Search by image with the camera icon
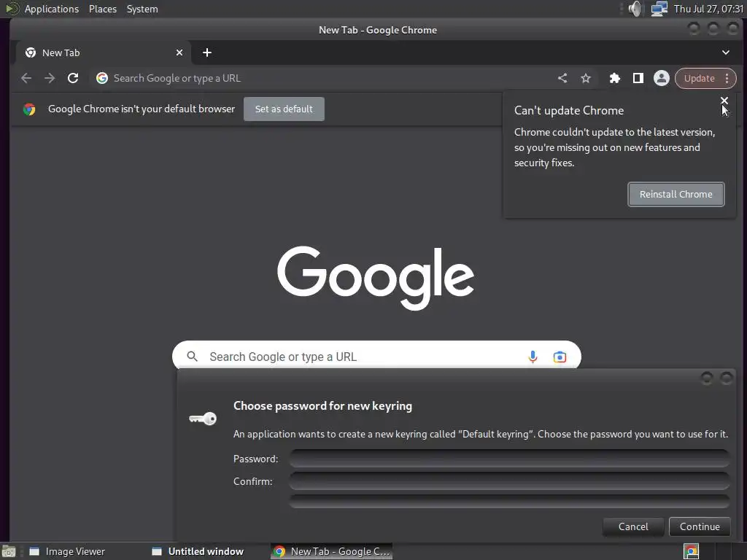The height and width of the screenshot is (560, 747). (x=560, y=357)
